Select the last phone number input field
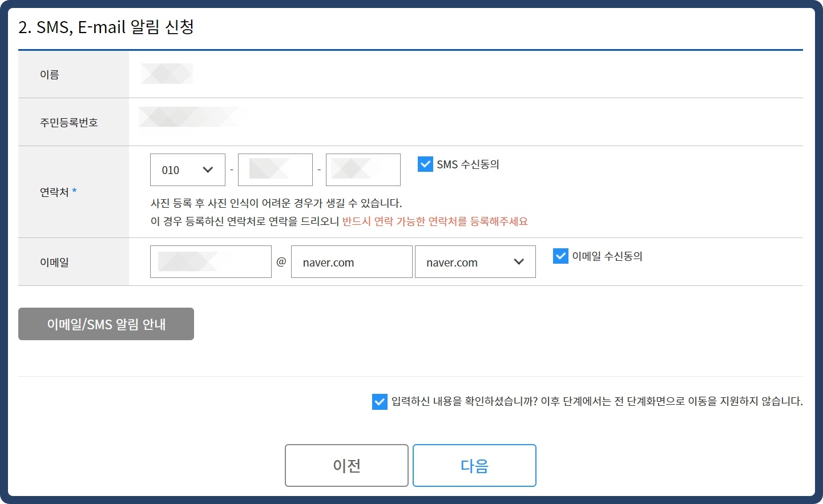This screenshot has height=504, width=823. (363, 170)
